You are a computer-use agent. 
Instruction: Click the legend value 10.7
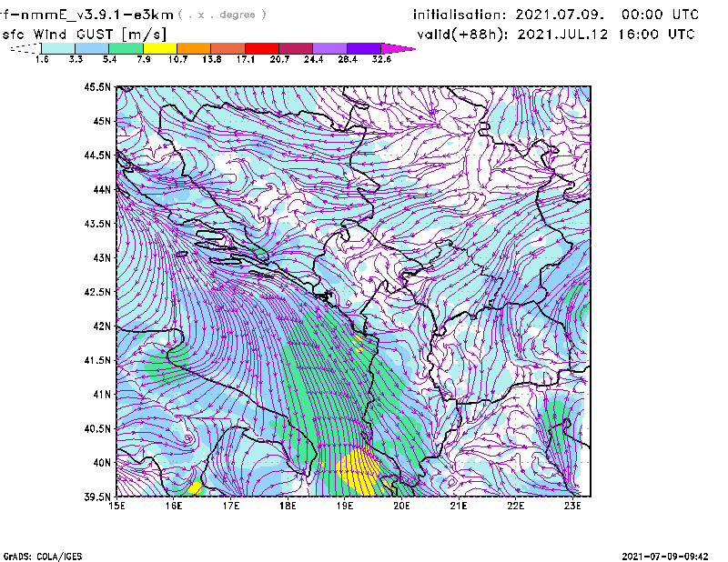(x=177, y=59)
